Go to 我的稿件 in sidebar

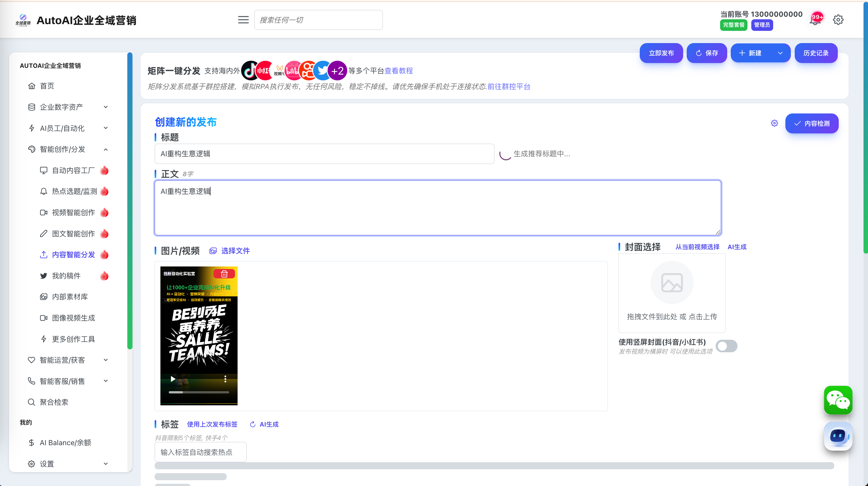pyautogui.click(x=66, y=276)
